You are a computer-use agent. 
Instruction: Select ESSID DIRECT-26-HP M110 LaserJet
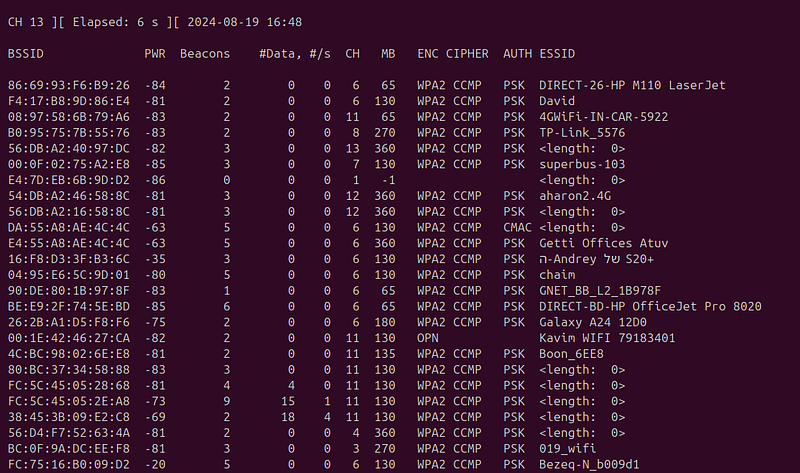(632, 86)
